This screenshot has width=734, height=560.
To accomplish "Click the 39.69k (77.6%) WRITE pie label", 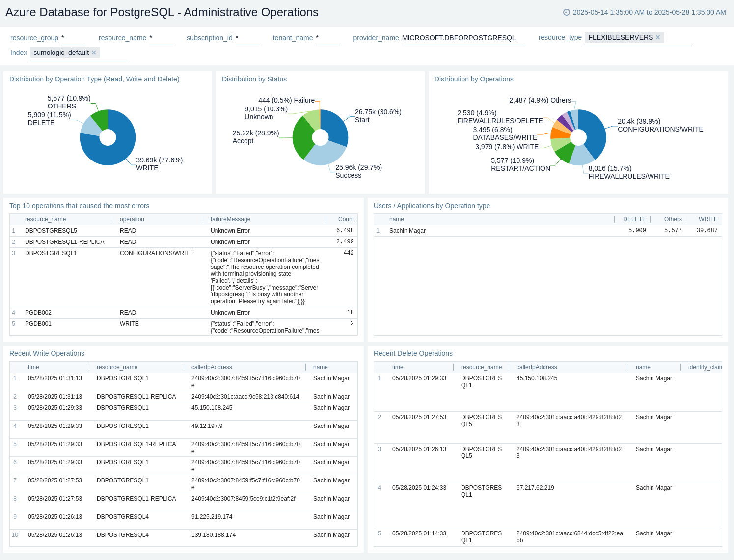I will click(160, 164).
